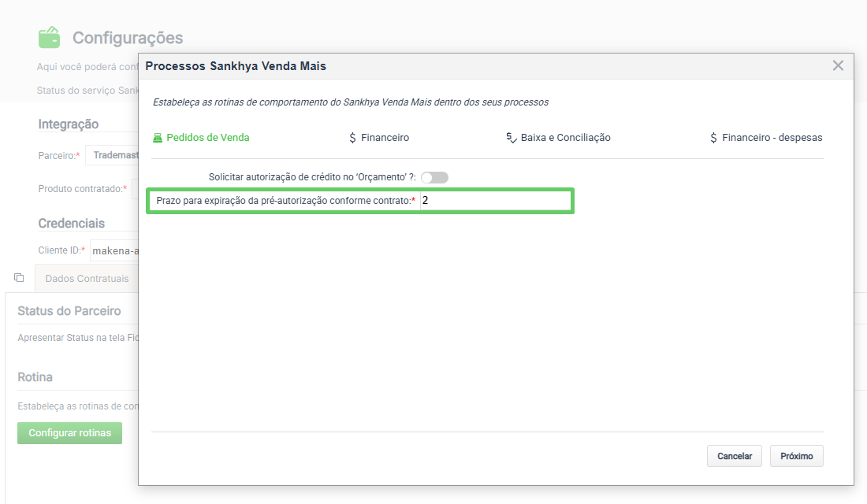Click the dialog title Processos Sankhya Venda Mais

coord(236,66)
